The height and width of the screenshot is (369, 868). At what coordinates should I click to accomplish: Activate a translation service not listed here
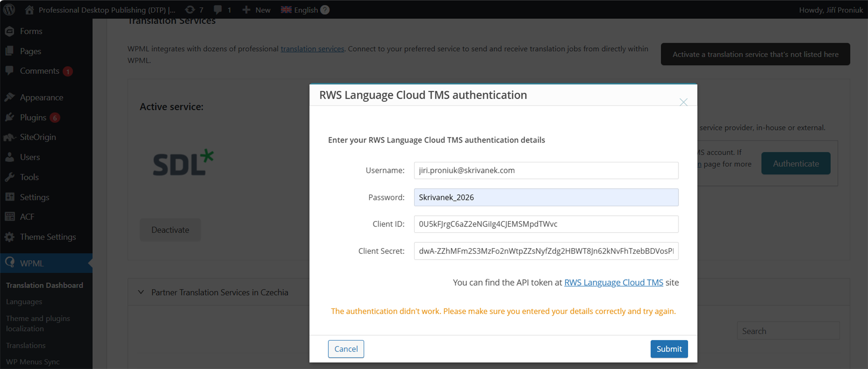(x=755, y=54)
